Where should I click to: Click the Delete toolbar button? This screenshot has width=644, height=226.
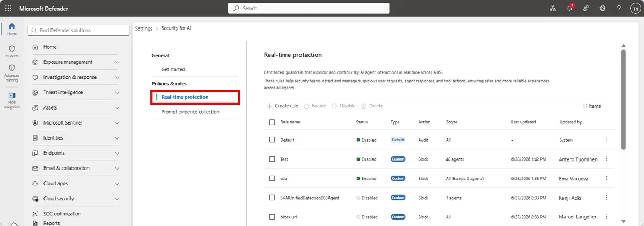372,106
